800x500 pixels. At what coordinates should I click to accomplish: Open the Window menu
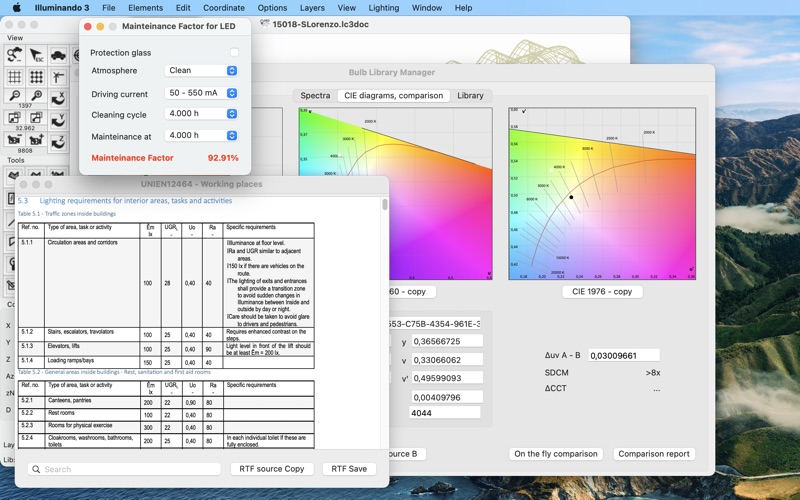(427, 8)
